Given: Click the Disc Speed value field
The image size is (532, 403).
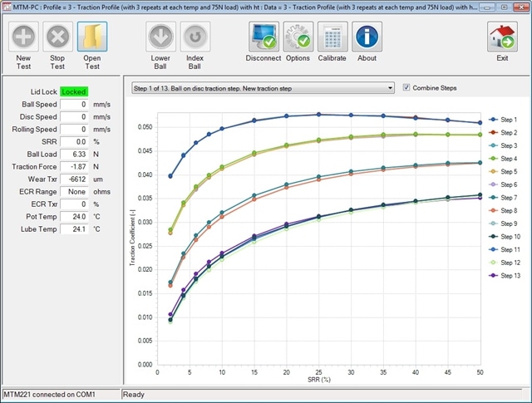Looking at the screenshot, I should pos(74,116).
